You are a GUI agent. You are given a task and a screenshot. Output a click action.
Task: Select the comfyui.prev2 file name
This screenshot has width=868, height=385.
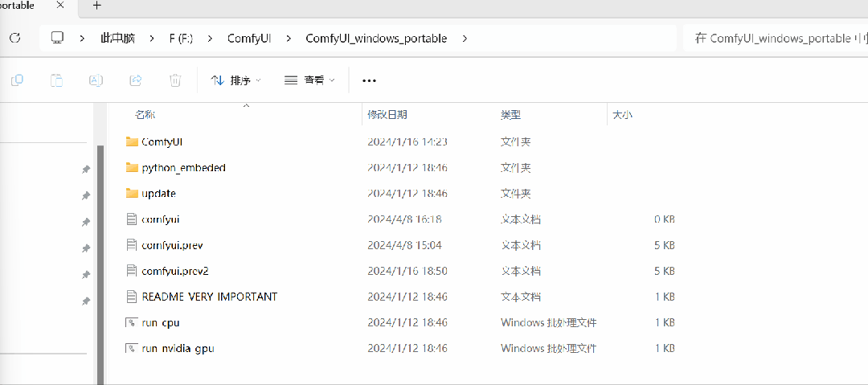(175, 271)
